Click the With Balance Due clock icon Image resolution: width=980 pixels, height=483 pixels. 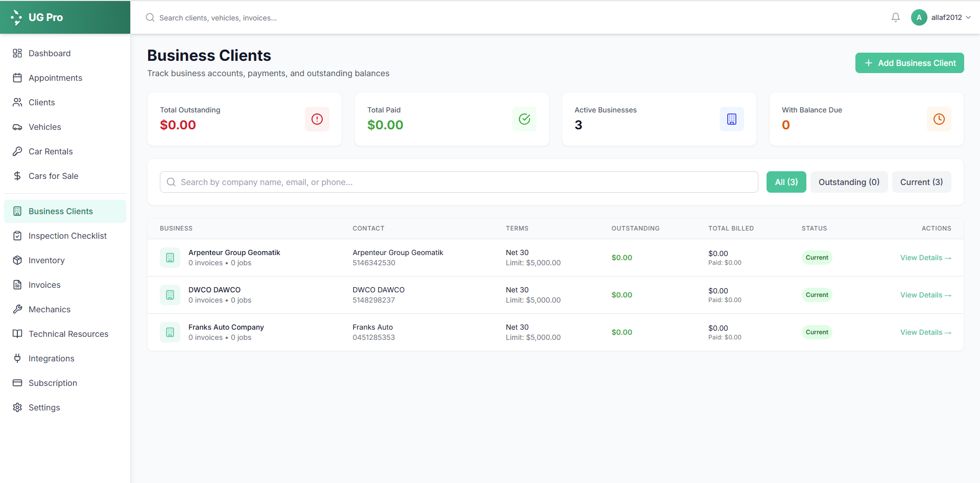(939, 119)
